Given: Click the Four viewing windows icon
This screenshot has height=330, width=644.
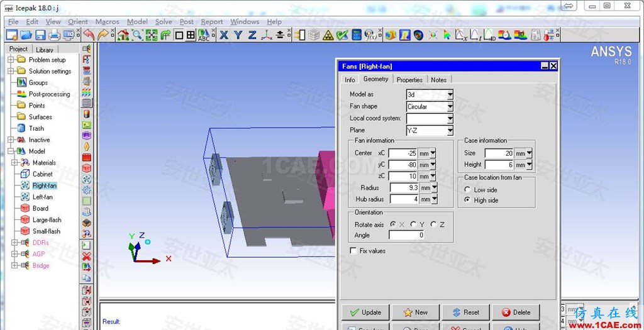Looking at the screenshot, I should (191, 35).
